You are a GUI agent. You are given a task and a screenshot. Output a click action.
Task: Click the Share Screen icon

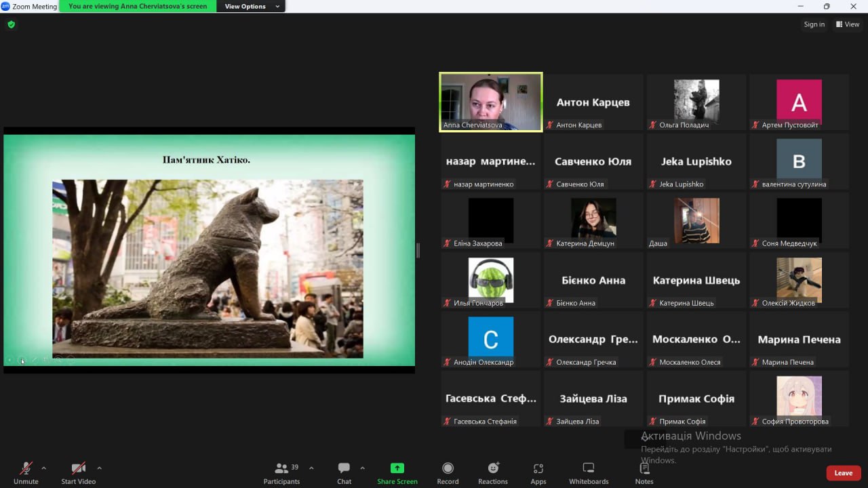click(x=397, y=468)
